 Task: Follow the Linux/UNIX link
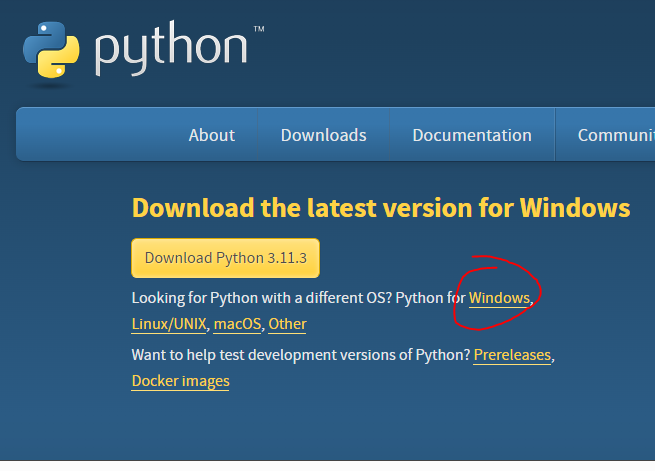[x=169, y=324]
